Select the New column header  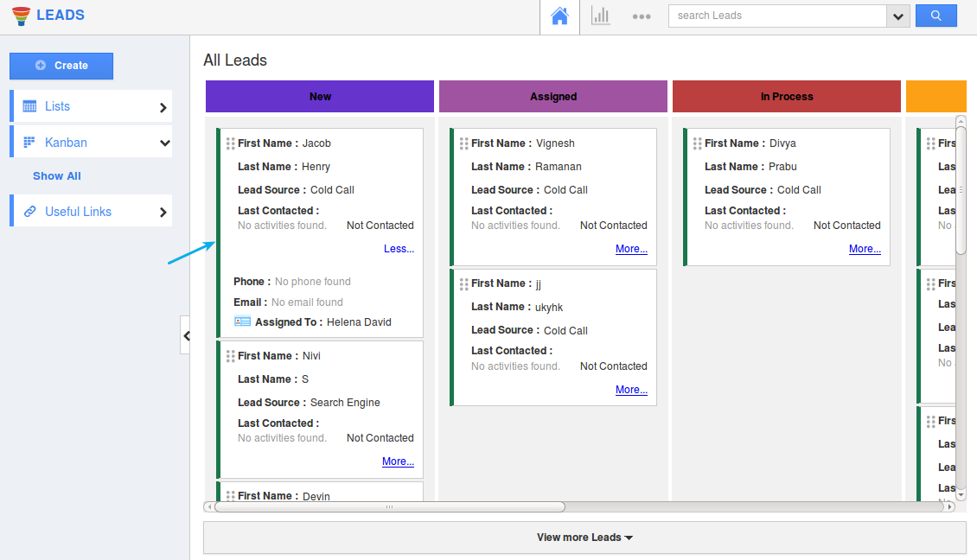(x=319, y=96)
